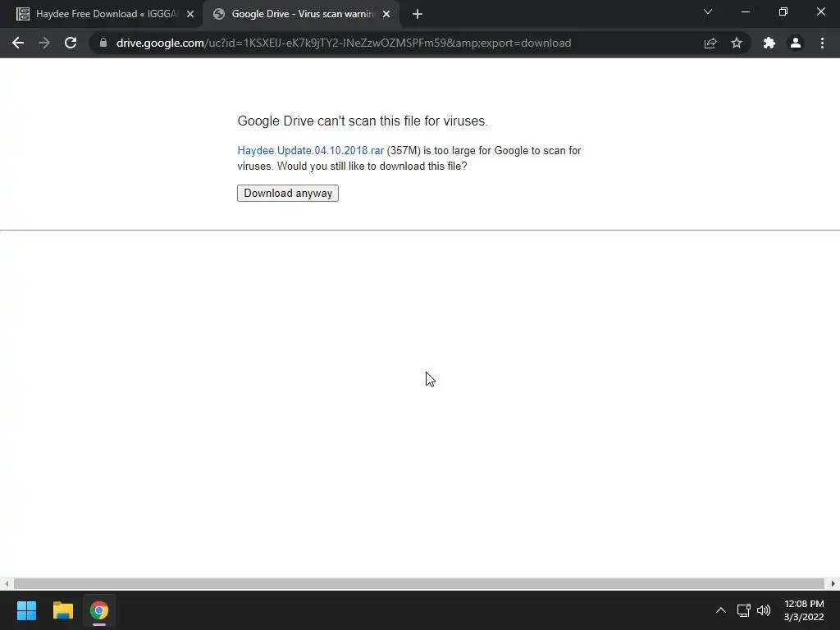Reload the current page
Image resolution: width=840 pixels, height=630 pixels.
[x=71, y=43]
